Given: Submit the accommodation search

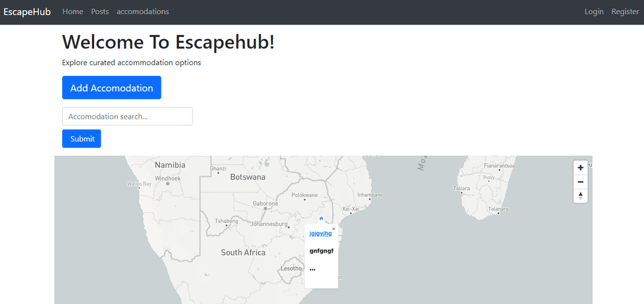Looking at the screenshot, I should point(82,139).
